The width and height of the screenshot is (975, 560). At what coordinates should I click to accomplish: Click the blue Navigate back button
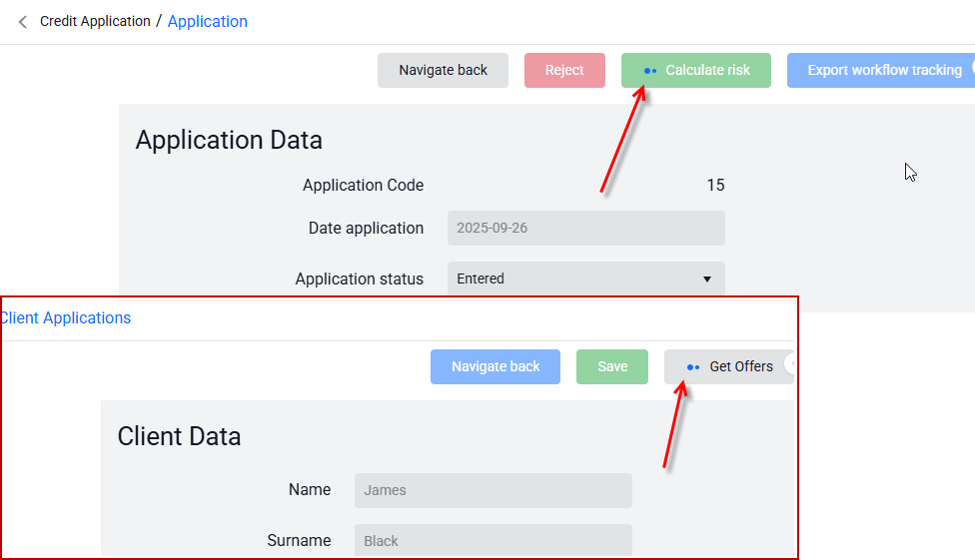click(x=494, y=366)
